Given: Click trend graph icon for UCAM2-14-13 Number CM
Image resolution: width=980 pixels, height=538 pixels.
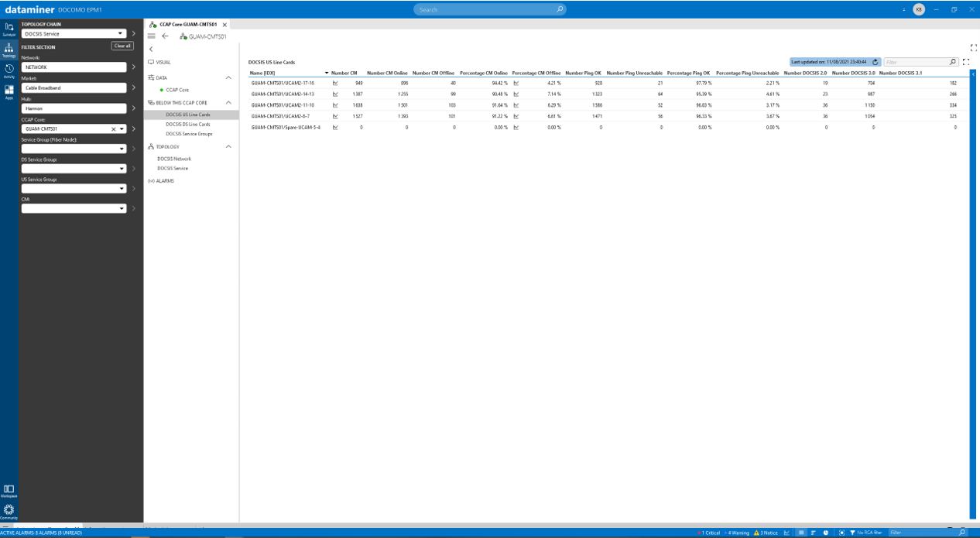Looking at the screenshot, I should 335,94.
